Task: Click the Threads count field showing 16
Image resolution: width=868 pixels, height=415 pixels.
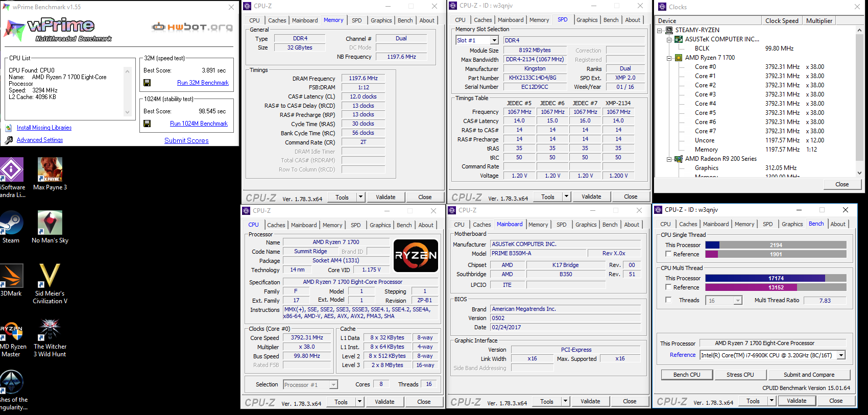Action: [724, 301]
